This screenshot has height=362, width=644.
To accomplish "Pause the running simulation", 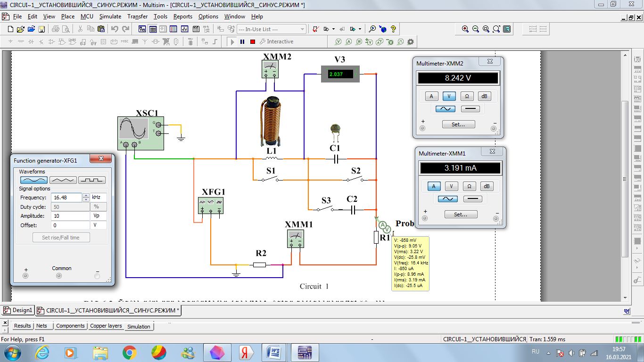I will click(x=242, y=41).
